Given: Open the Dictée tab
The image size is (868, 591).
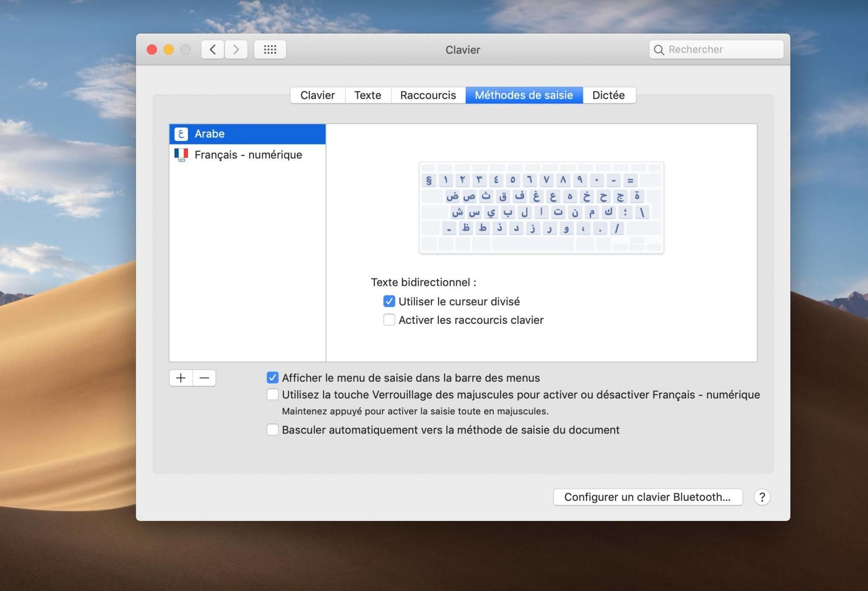Looking at the screenshot, I should point(609,95).
